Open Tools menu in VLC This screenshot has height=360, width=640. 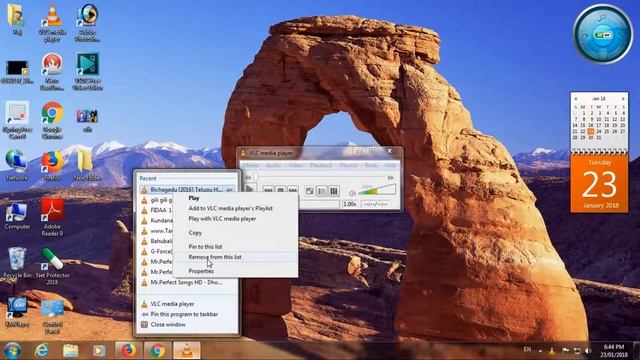coord(371,165)
